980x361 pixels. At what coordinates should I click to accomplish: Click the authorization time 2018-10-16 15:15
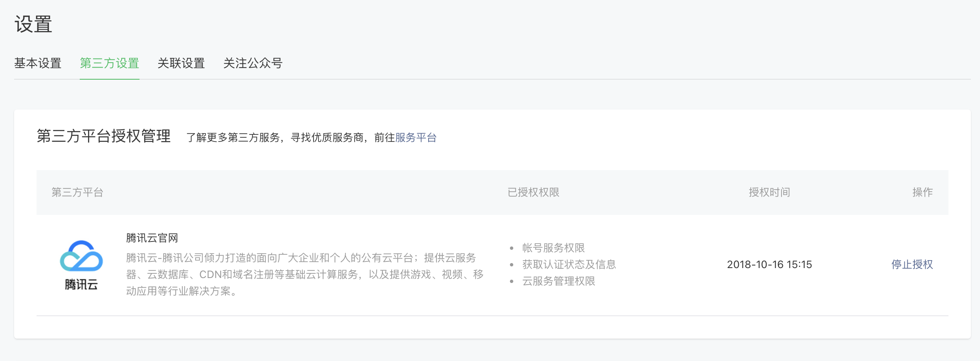coord(769,264)
